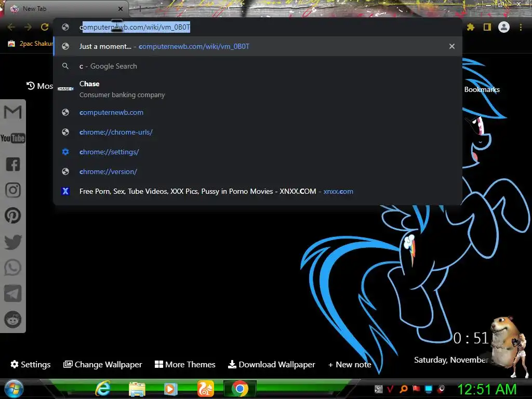Click Change Wallpaper button

tap(103, 364)
